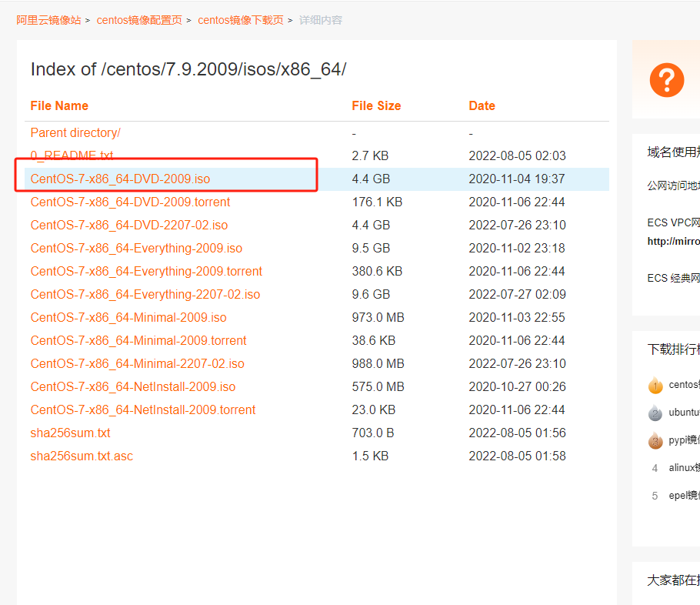This screenshot has height=605, width=700.
Task: Open sha256sum.txt.asc file
Action: pos(82,456)
